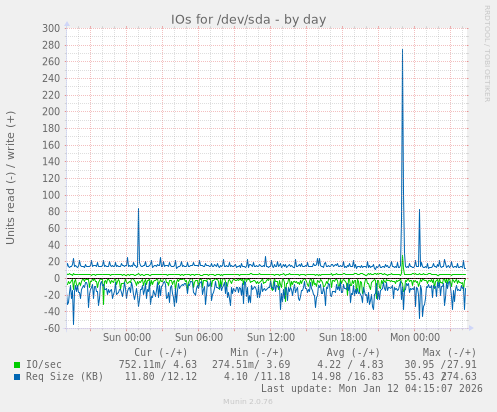497x412 pixels.
Task: Click Req Size max value '55.43 /274.63'
Action: (440, 377)
